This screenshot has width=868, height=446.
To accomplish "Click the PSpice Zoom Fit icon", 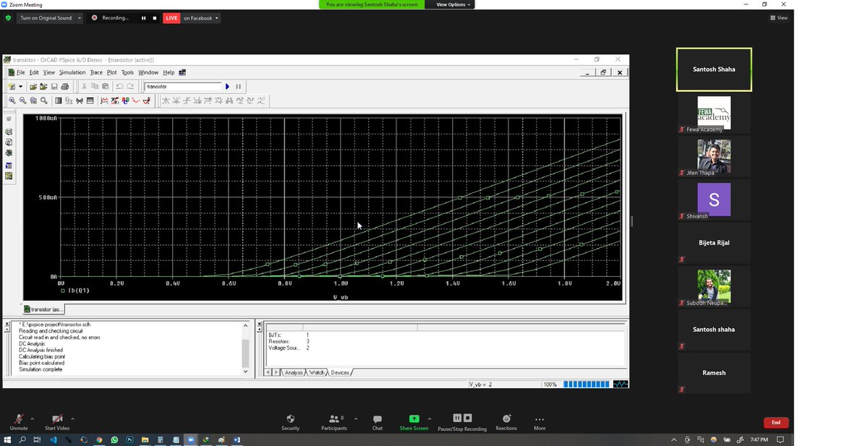I will [43, 100].
